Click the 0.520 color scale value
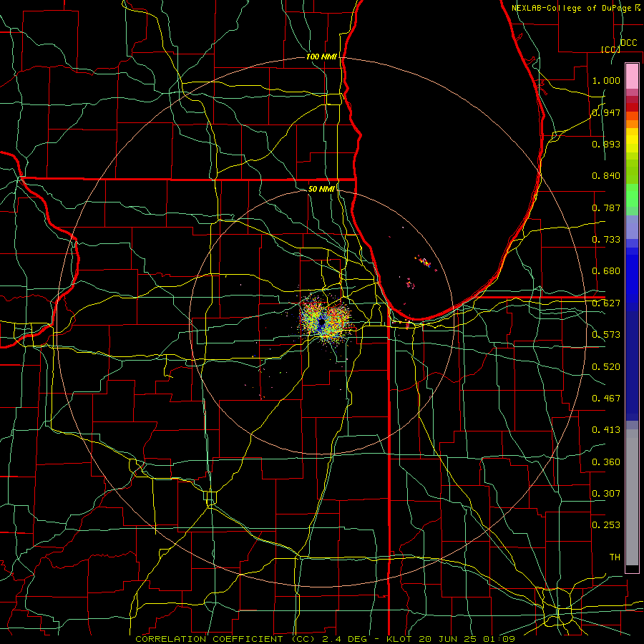The image size is (644, 644). click(x=606, y=367)
